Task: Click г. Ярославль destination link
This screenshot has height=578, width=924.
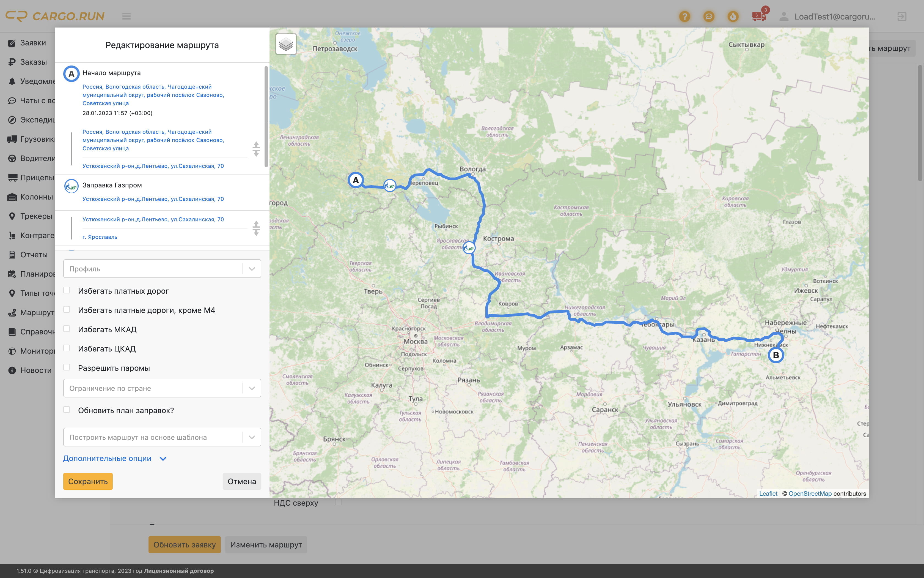Action: point(100,237)
